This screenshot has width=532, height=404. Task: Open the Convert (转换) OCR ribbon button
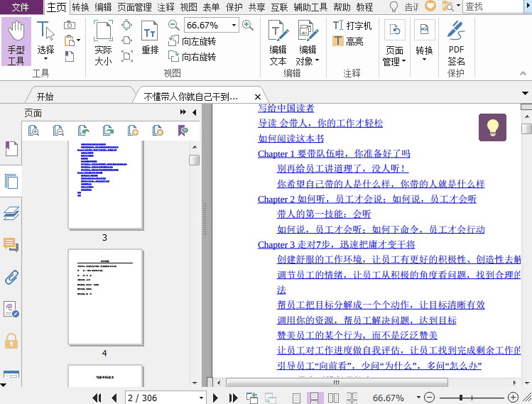click(x=424, y=42)
